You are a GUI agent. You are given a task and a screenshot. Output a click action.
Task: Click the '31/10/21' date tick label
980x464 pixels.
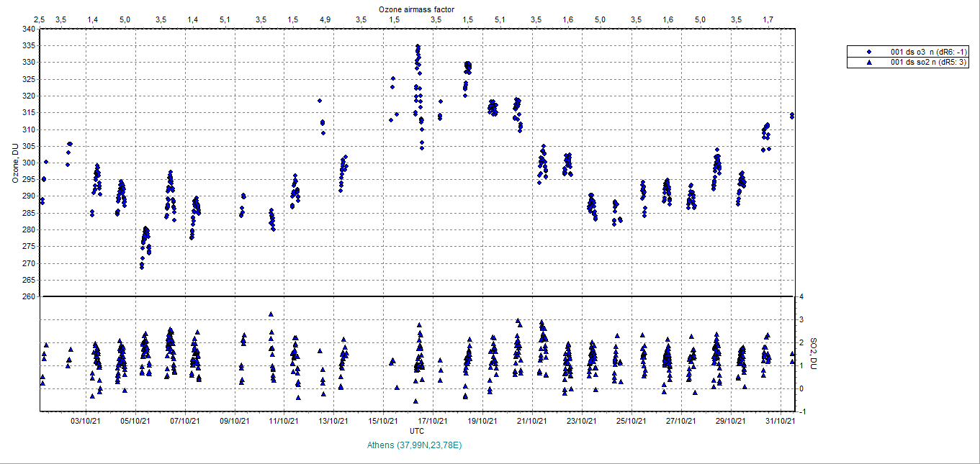[x=780, y=421]
